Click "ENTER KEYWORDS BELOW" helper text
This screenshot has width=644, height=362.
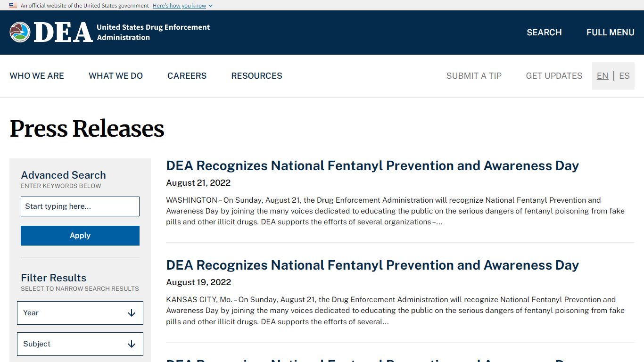tap(61, 186)
